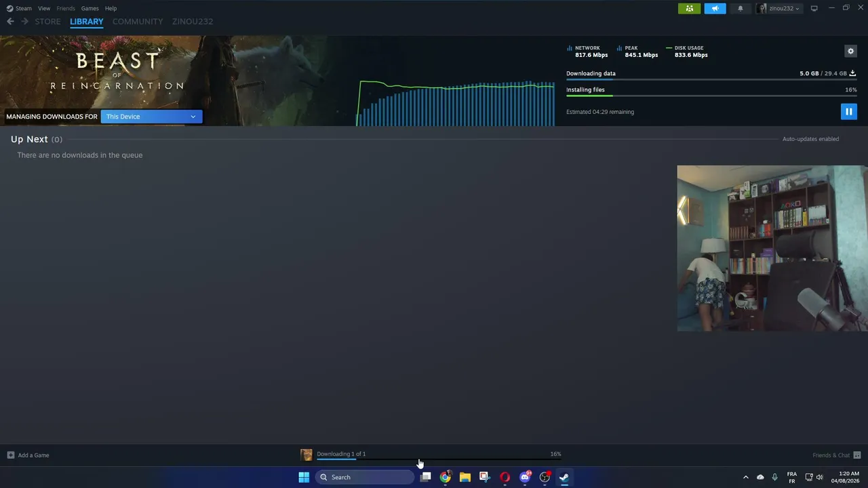The width and height of the screenshot is (868, 488).
Task: Click the webcam overlay preview
Action: point(772,249)
